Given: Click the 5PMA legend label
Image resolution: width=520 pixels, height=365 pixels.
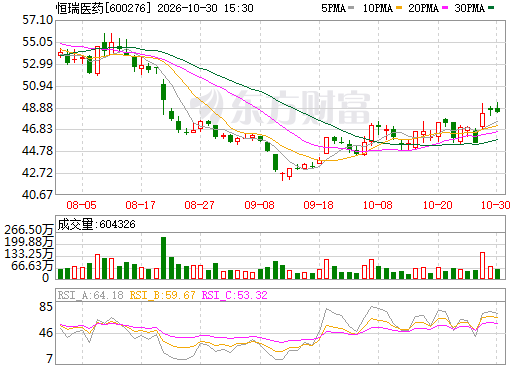Looking at the screenshot, I should (333, 8).
